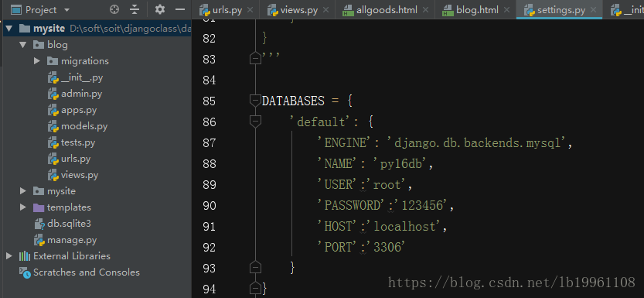Close the urls.py tab
Viewport: 644px width, 298px height.
(250, 10)
